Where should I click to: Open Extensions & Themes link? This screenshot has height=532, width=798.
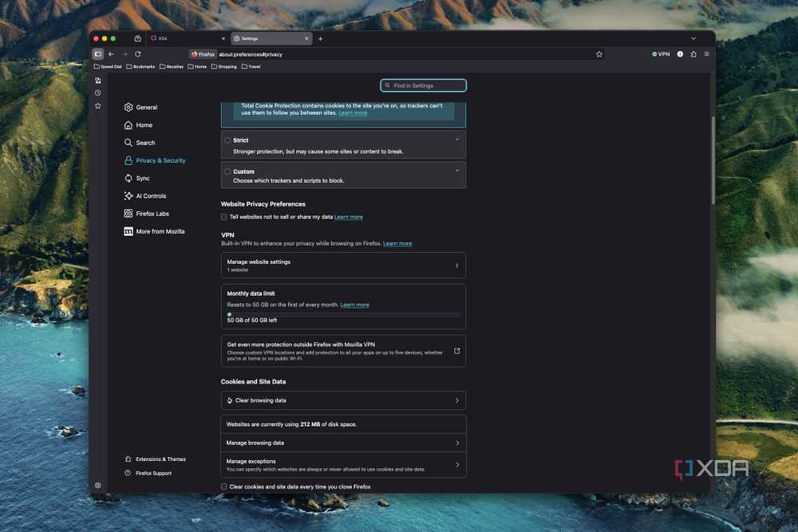point(156,459)
